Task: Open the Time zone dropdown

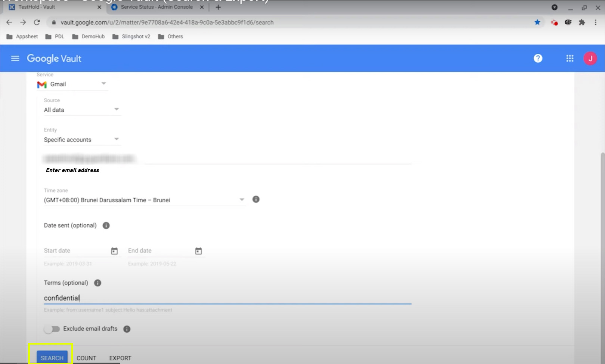Action: tap(144, 200)
